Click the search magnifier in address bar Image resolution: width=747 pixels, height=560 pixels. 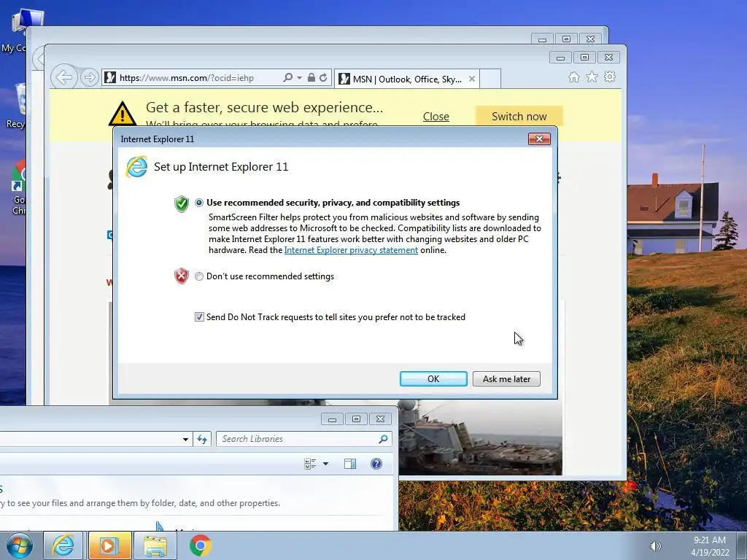[x=287, y=77]
